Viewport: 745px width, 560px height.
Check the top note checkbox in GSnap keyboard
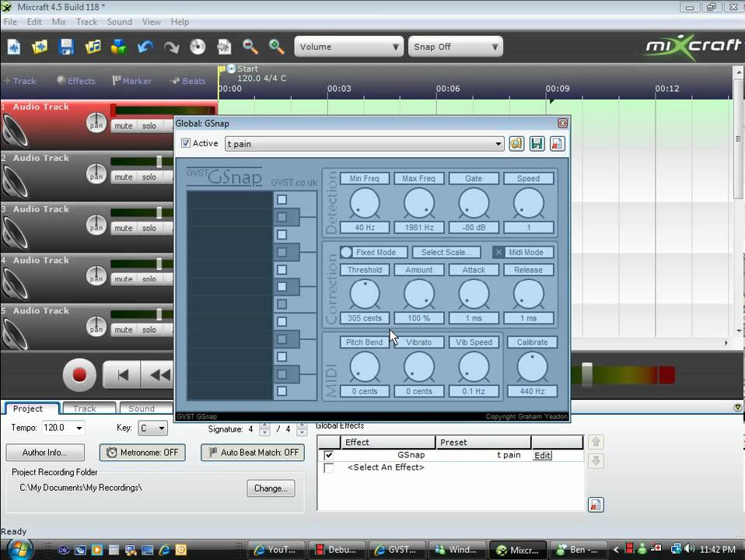282,200
